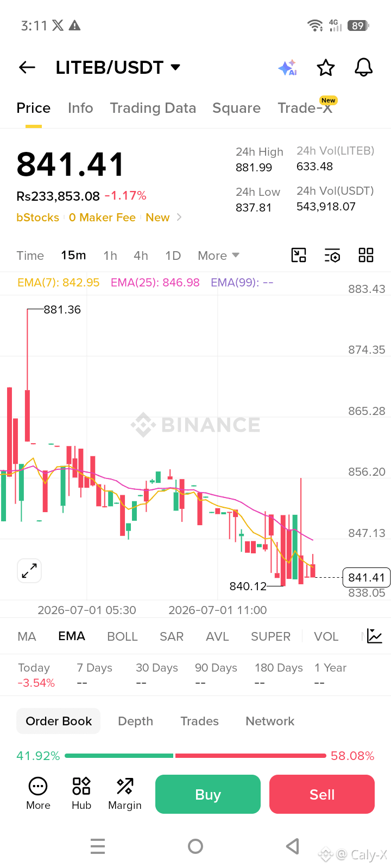391x868 pixels.
Task: Switch to the Price tab
Action: (x=34, y=108)
